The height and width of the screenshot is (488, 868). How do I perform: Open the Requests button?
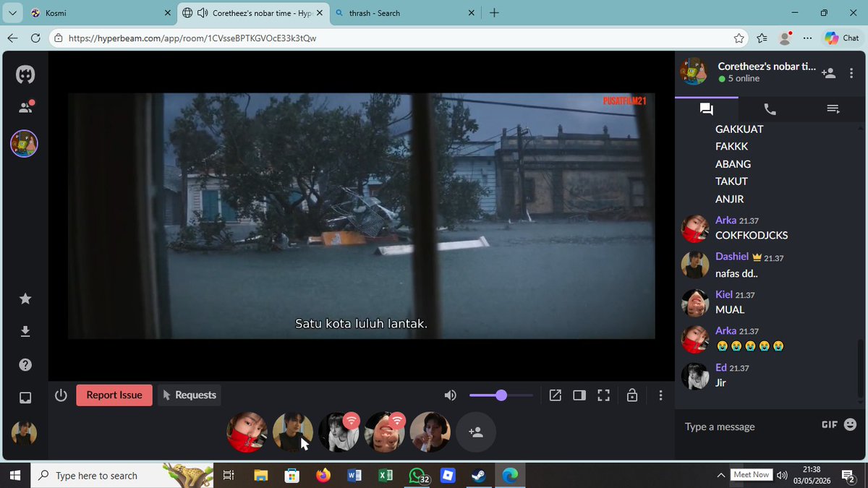click(190, 395)
